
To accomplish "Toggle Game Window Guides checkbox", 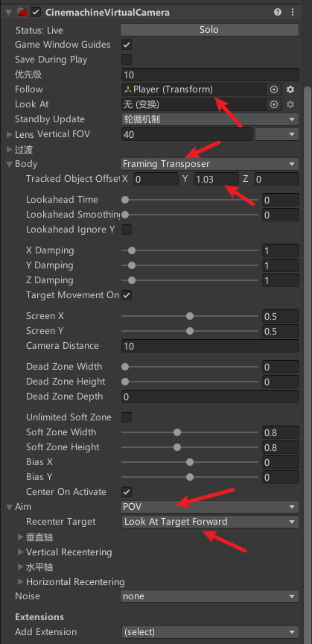I will click(x=127, y=45).
